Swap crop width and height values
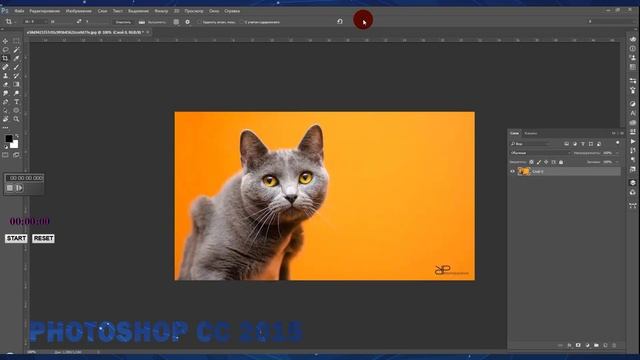This screenshot has height=360, width=640. [x=78, y=21]
